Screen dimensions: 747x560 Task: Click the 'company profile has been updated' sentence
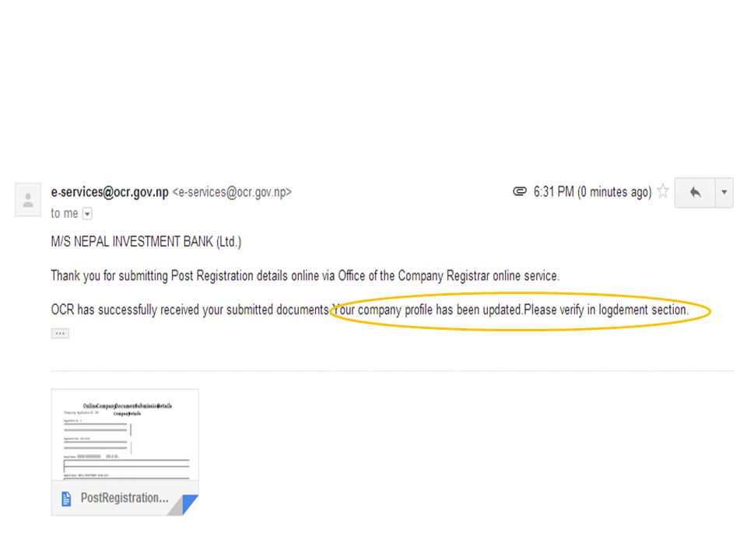[510, 310]
